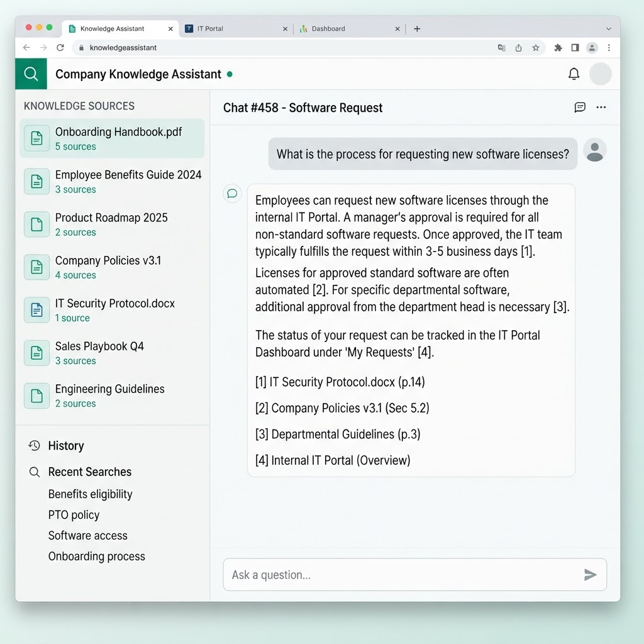Open citation [3] Departmental Guidelines (p.3)
The width and height of the screenshot is (644, 644).
click(338, 434)
